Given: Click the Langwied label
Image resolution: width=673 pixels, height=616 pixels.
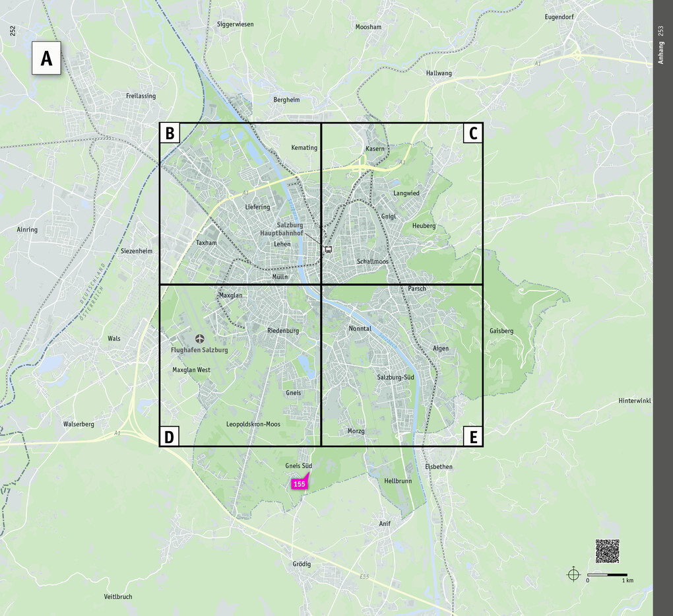Looking at the screenshot, I should pyautogui.click(x=406, y=193).
